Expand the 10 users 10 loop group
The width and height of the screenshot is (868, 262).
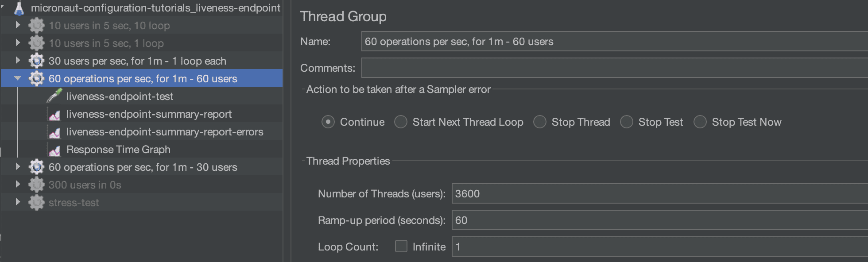click(18, 25)
